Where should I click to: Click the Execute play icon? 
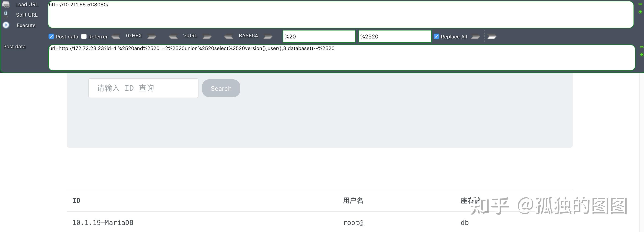point(6,25)
